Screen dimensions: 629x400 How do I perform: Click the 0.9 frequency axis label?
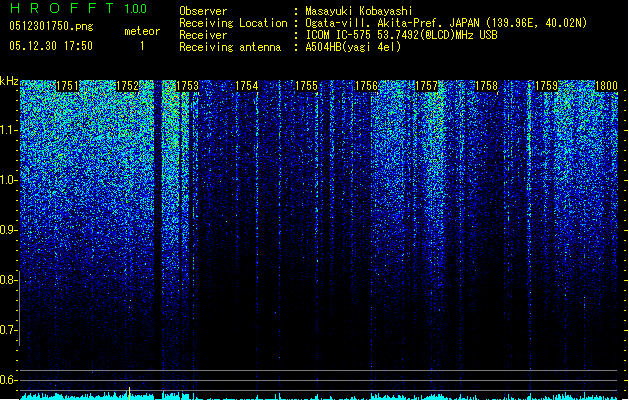(x=8, y=230)
